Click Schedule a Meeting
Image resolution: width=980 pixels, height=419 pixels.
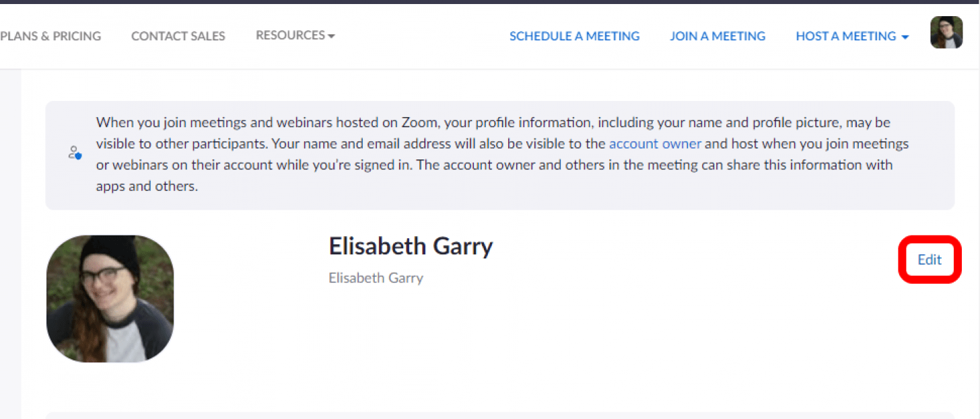pos(574,36)
